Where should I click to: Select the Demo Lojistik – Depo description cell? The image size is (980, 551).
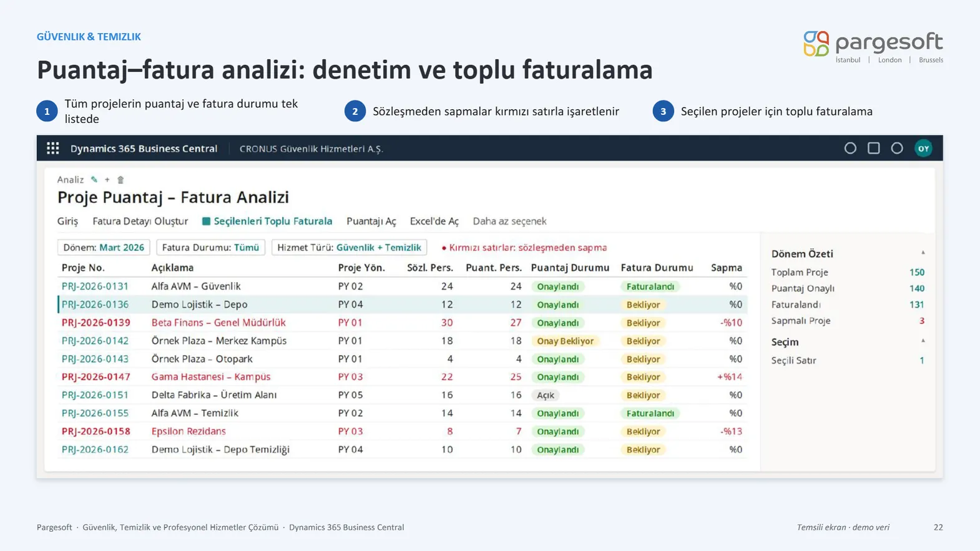(x=199, y=305)
